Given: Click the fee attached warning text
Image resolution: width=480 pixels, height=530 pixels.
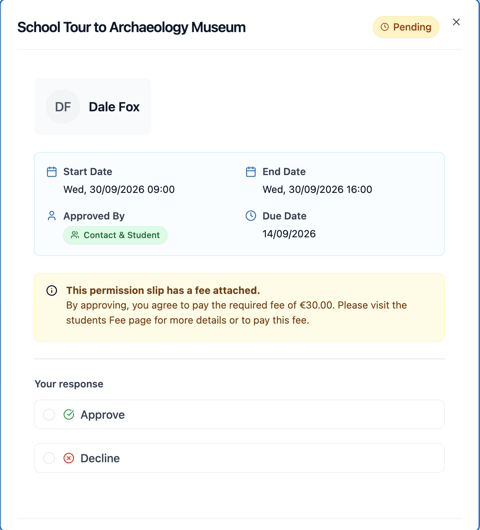Looking at the screenshot, I should point(163,290).
